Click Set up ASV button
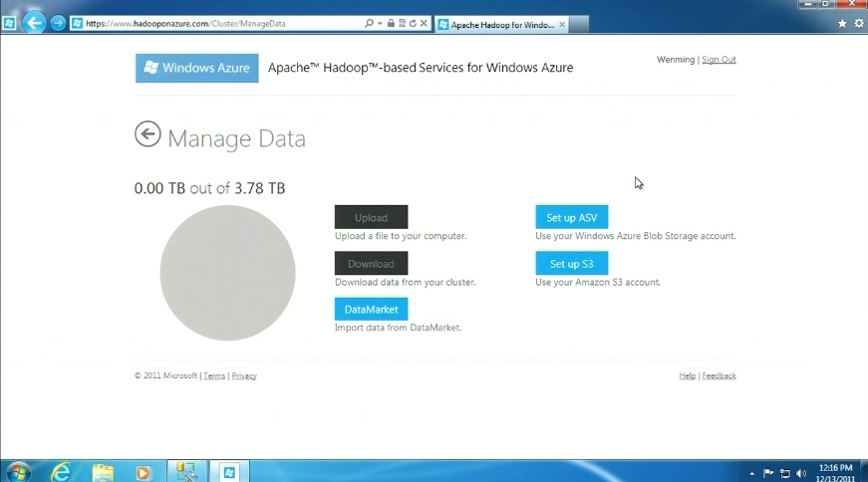Viewport: 868px width, 482px height. coord(571,217)
